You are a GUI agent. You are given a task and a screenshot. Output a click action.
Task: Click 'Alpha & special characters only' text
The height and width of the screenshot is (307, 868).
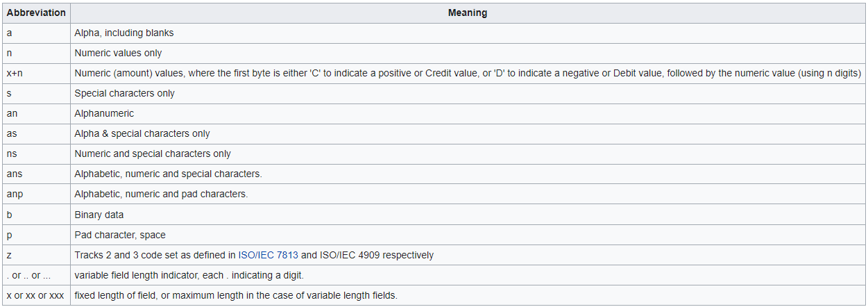tap(142, 133)
